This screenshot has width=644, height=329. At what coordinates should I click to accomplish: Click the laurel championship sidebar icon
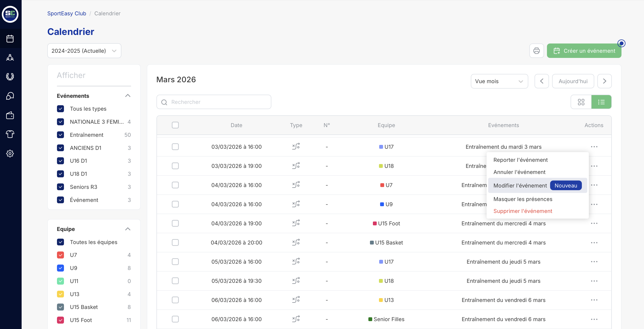point(10,77)
